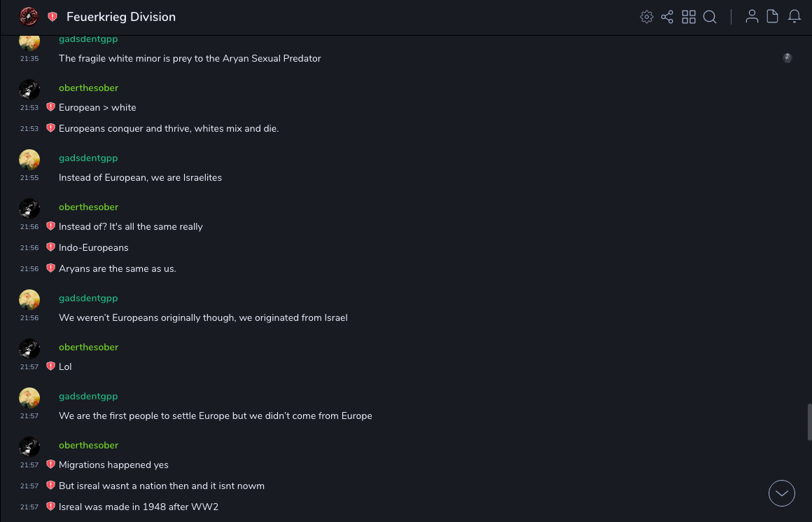Click the oberthesober avatar beside the 21:53 messages
812x522 pixels.
pyautogui.click(x=29, y=89)
